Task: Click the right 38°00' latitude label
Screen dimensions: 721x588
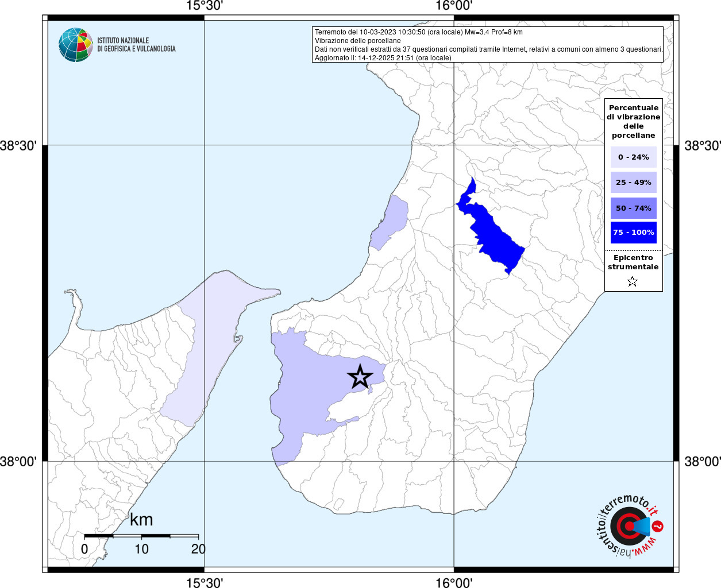Action: [703, 462]
